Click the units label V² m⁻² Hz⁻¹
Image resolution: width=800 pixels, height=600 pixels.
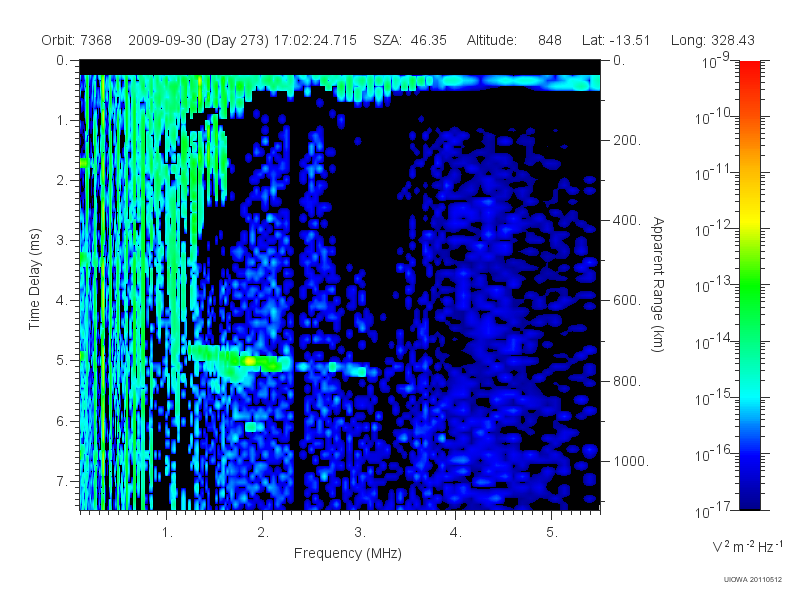tap(747, 546)
